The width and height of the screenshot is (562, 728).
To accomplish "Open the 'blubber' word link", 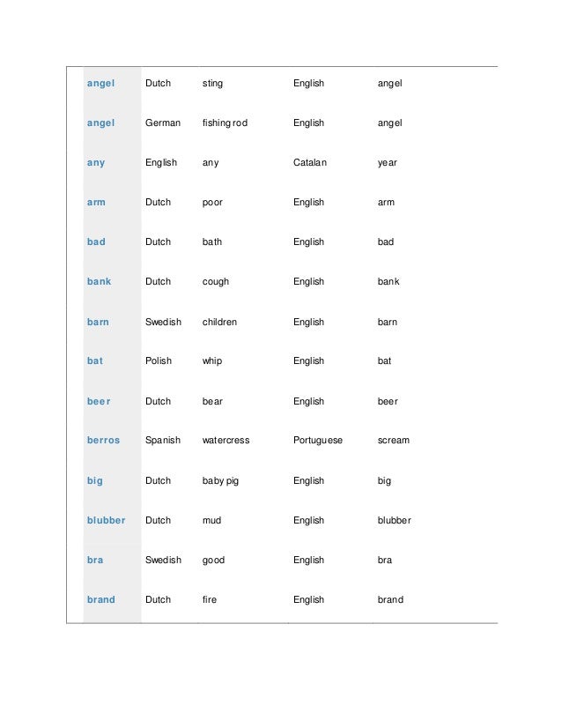I will 106,521.
